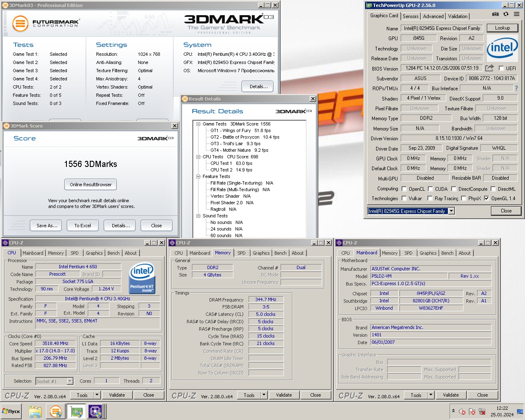This screenshot has width=525, height=420.
Task: Select CPU Test 2 14.9 fps row
Action: pyautogui.click(x=231, y=170)
